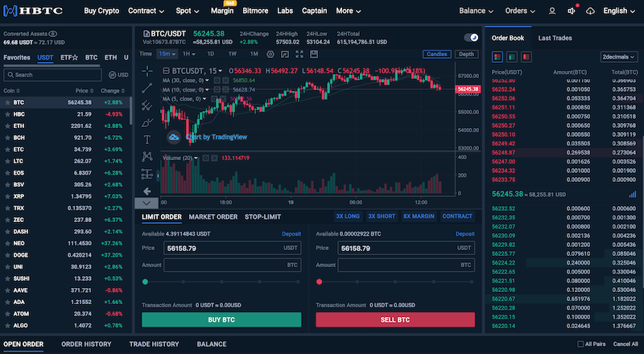This screenshot has width=644, height=354.
Task: Click the MA 30 indicator settings icon
Action: (x=217, y=80)
